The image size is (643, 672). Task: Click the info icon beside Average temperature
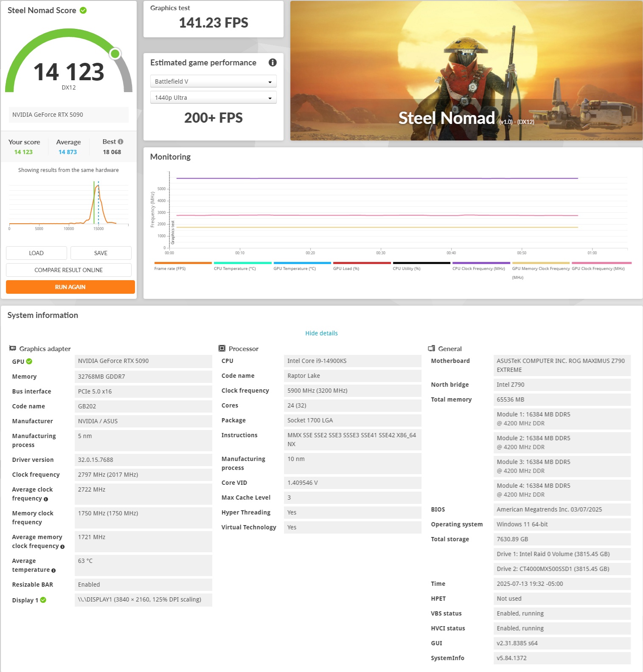[53, 571]
